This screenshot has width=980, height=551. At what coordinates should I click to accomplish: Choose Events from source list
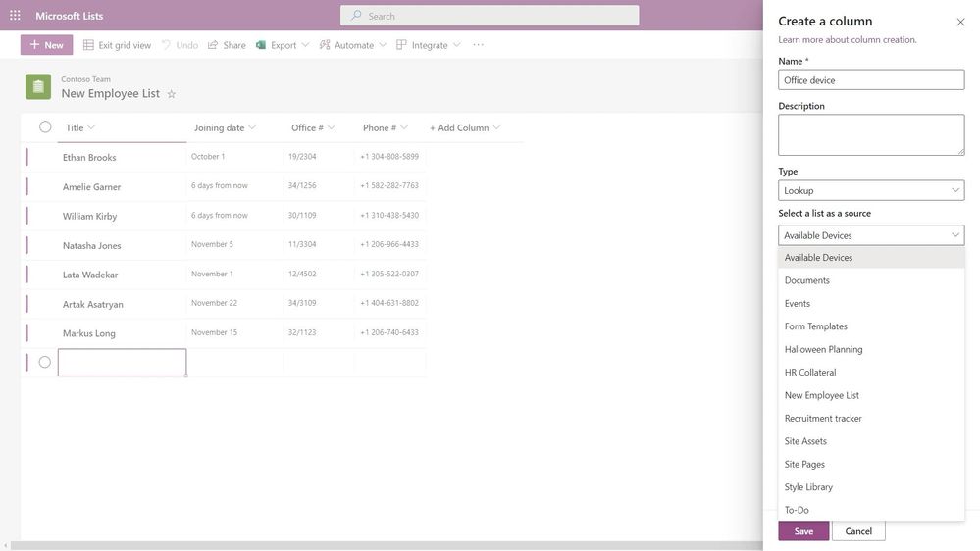click(x=871, y=304)
